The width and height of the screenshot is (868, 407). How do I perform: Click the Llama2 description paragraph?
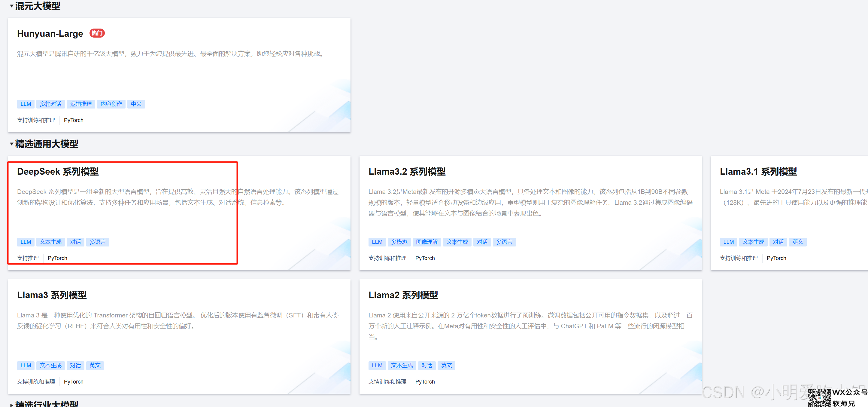click(x=530, y=326)
